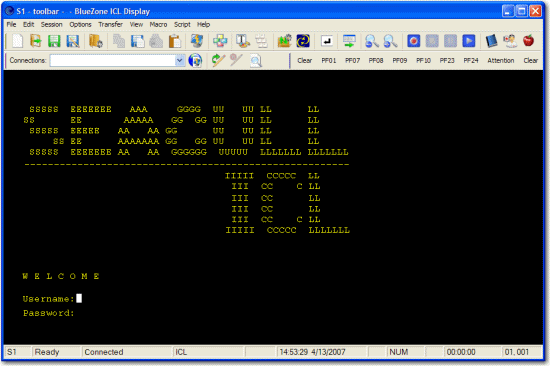Click the screen with green arrow icon
Screen dimensions: 550x366
(x=349, y=41)
